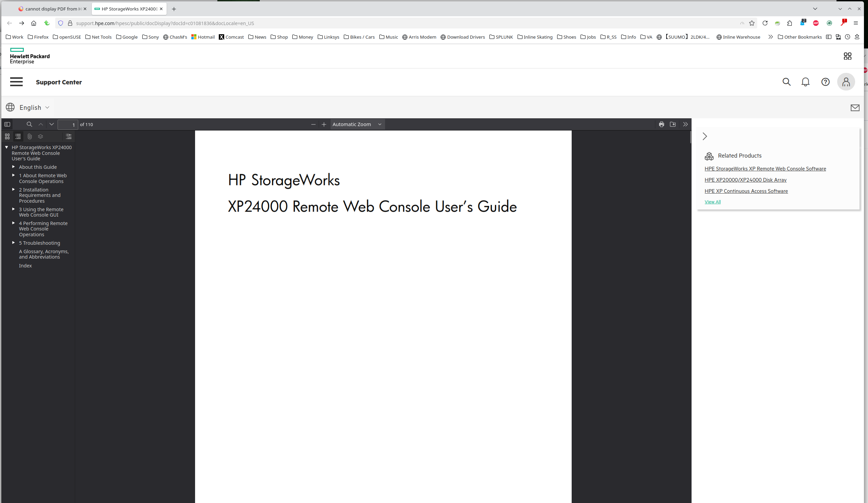
Task: Open Net Tools bookmarks folder
Action: (x=99, y=37)
